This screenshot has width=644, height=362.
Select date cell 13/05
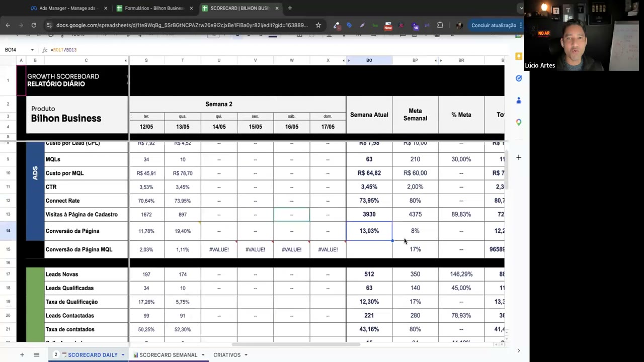183,127
